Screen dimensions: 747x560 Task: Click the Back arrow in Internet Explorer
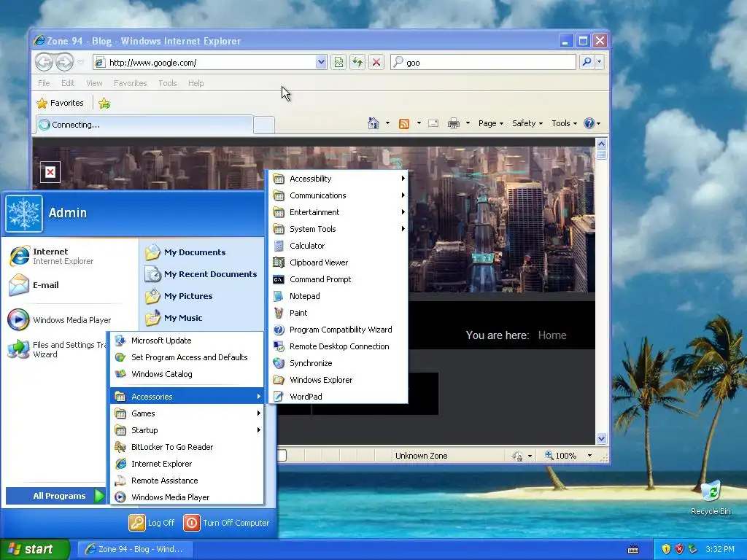pyautogui.click(x=44, y=62)
